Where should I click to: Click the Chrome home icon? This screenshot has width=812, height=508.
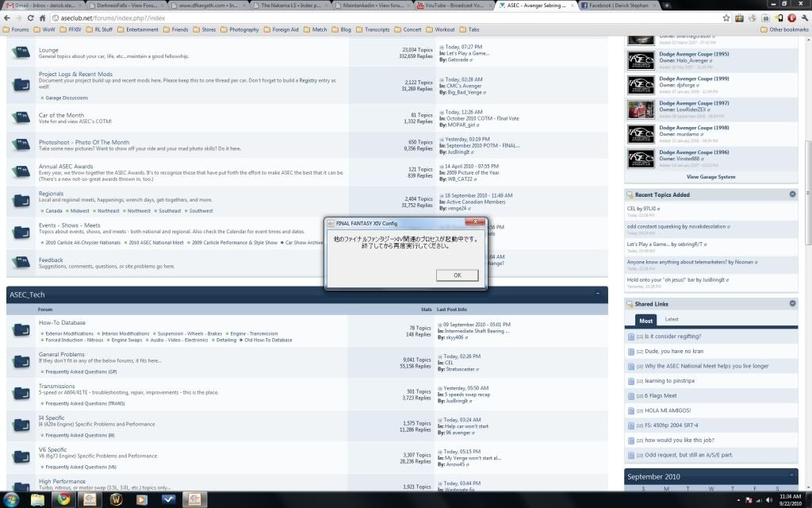tap(43, 17)
